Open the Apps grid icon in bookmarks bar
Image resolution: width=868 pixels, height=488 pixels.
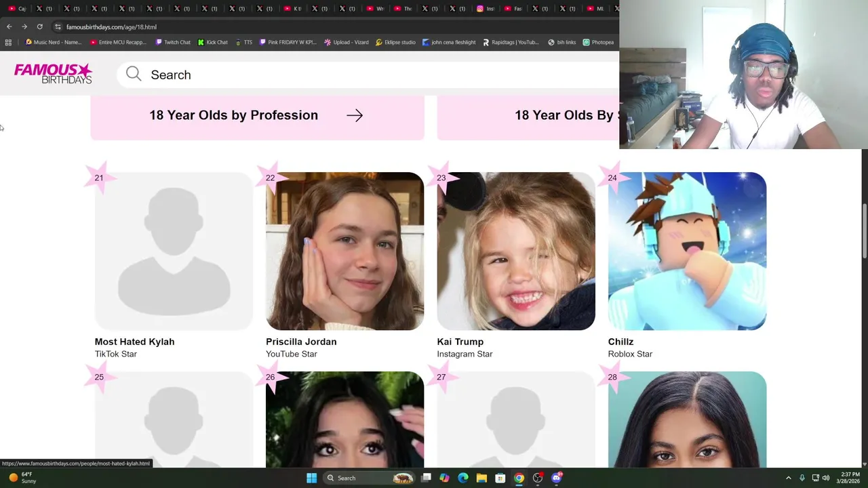[x=8, y=42]
